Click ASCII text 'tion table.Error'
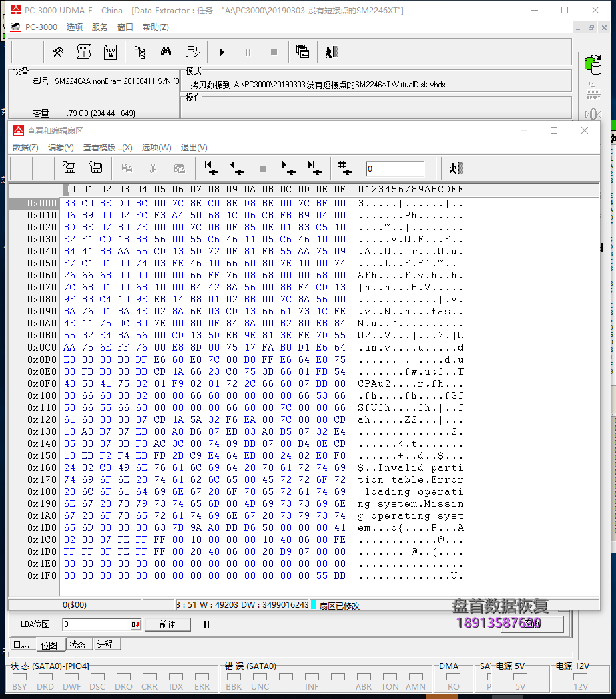 [x=410, y=479]
